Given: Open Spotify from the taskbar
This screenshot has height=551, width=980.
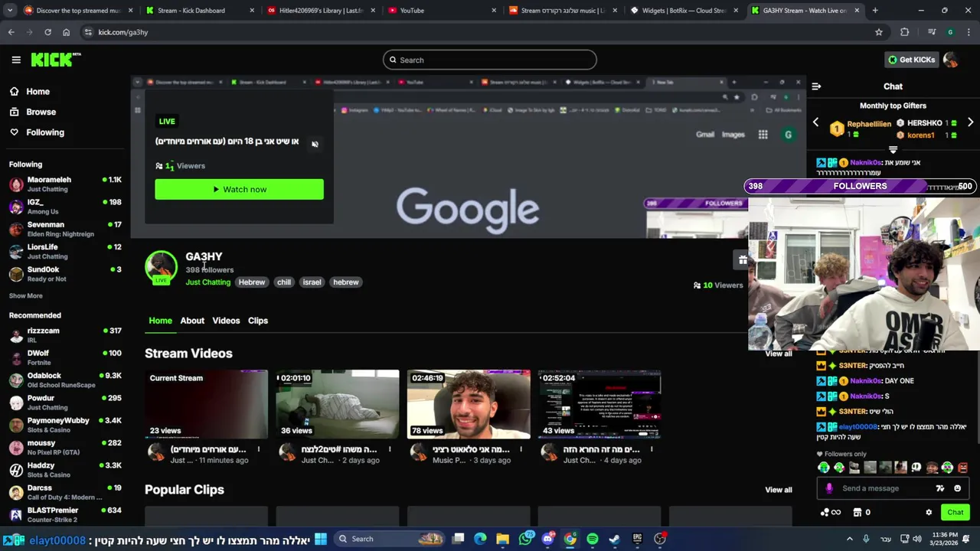Looking at the screenshot, I should click(x=593, y=539).
